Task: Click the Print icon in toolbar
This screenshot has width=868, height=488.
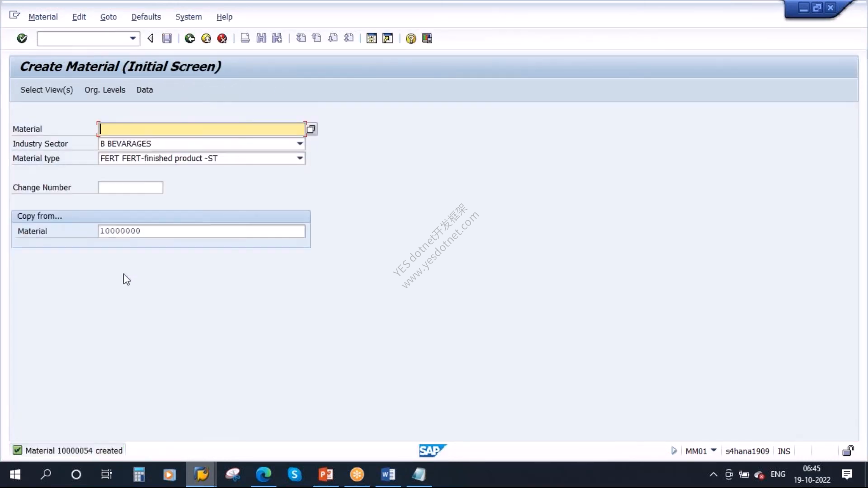Action: 245,38
